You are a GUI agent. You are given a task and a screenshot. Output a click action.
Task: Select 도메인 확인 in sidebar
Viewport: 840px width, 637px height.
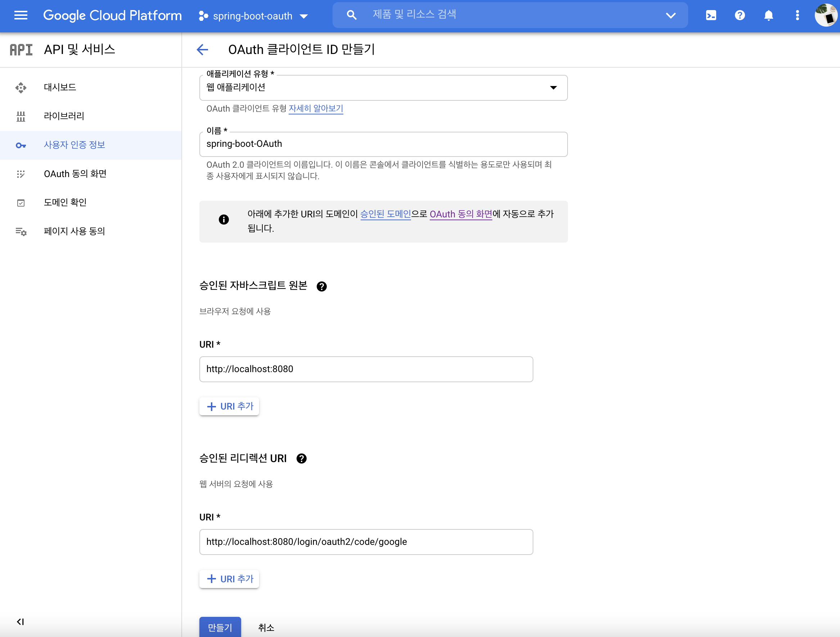point(65,203)
